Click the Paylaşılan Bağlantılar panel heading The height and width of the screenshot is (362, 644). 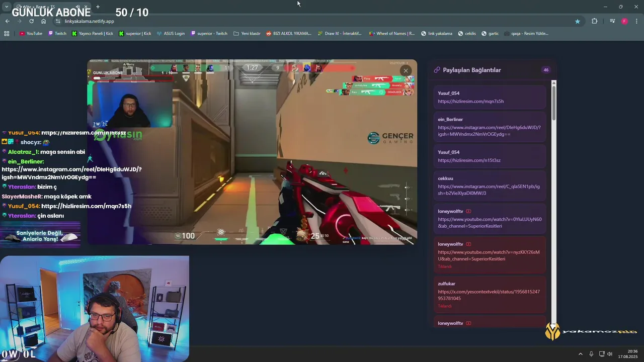click(x=472, y=70)
